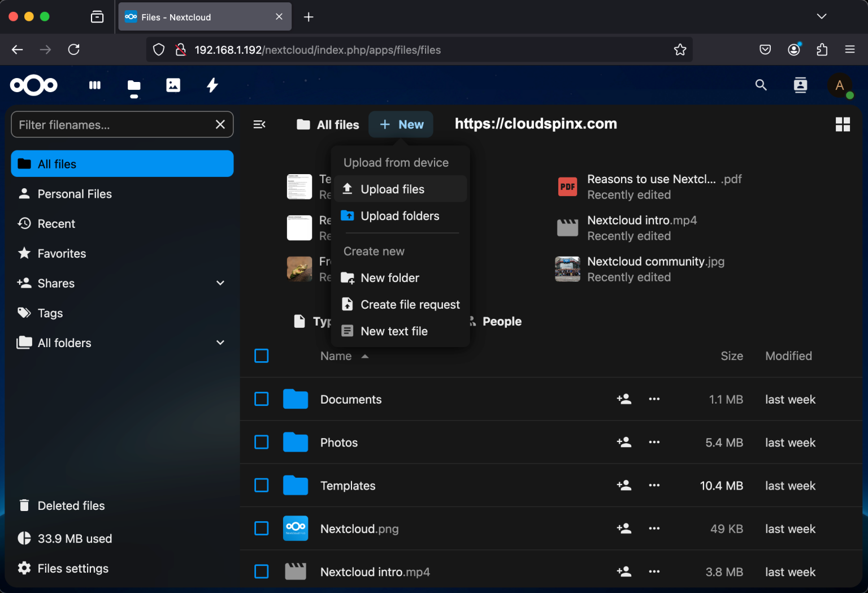The height and width of the screenshot is (593, 868).
Task: Toggle the Name column sort arrow
Action: (365, 356)
